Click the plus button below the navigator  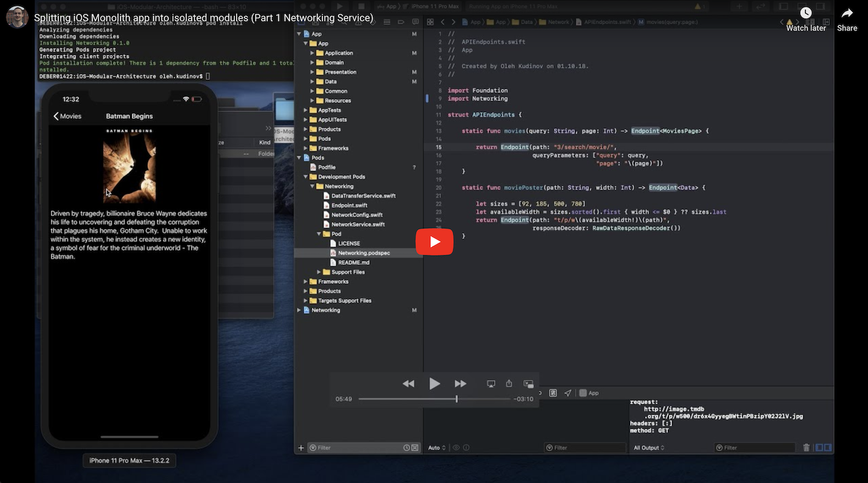point(301,448)
